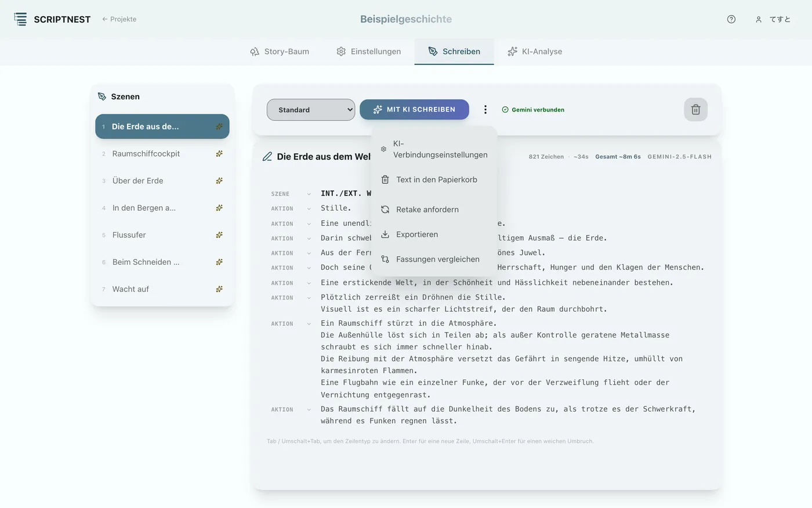The height and width of the screenshot is (508, 812).
Task: Expand line type chevron for Aus der Fer...
Action: pos(309,253)
